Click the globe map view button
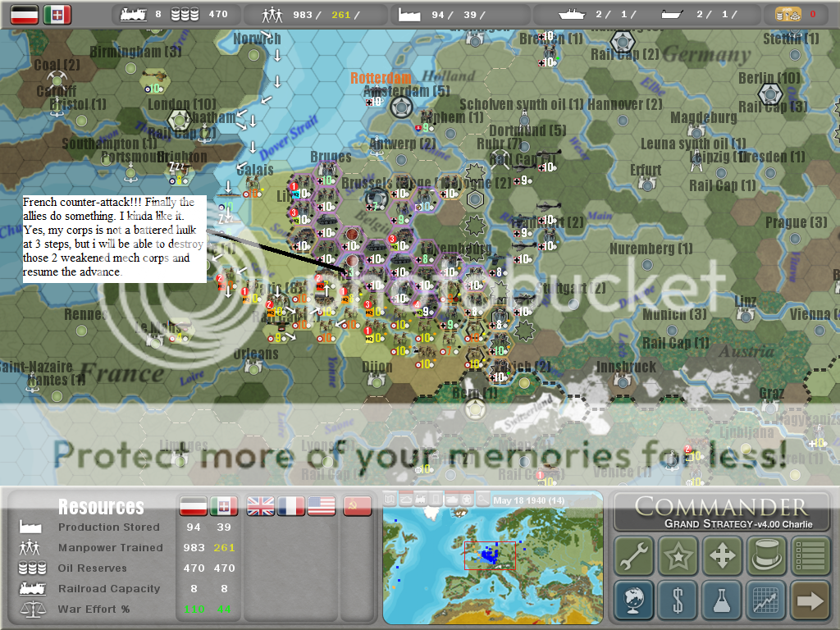 click(634, 600)
